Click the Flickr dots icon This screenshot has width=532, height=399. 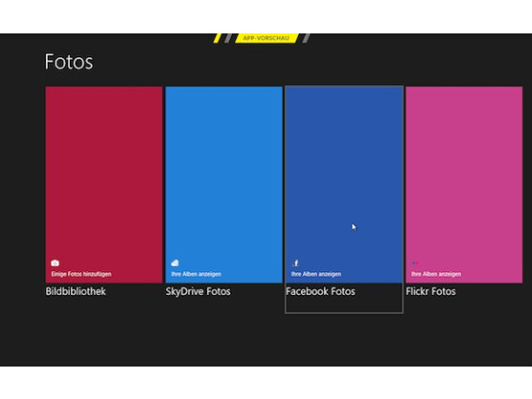click(x=415, y=262)
